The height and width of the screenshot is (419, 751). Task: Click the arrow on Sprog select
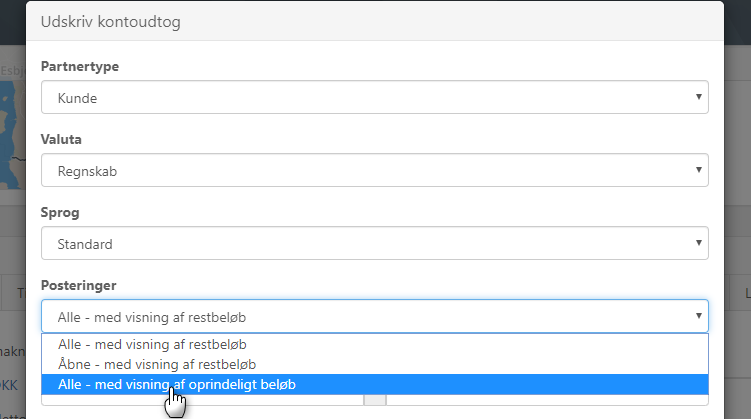coord(697,244)
